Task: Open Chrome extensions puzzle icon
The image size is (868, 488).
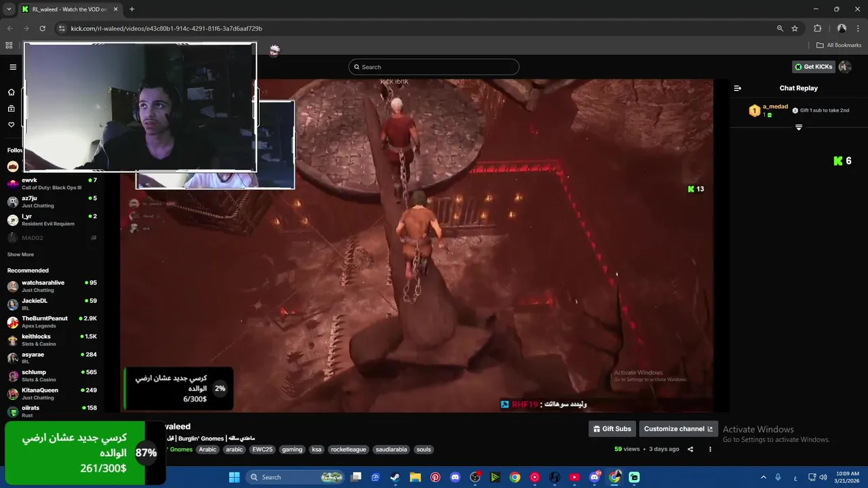Action: click(x=817, y=28)
